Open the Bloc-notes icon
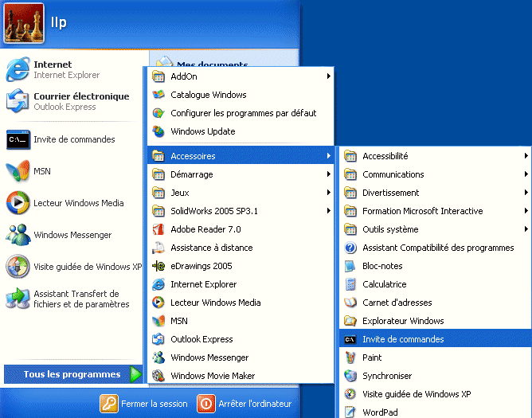Image resolution: width=532 pixels, height=418 pixels. 350,266
